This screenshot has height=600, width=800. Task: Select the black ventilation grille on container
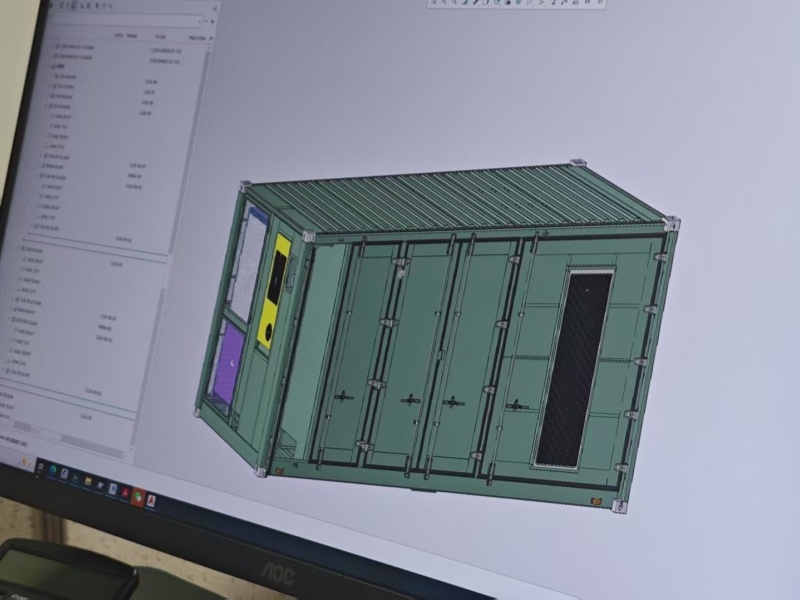click(x=574, y=368)
